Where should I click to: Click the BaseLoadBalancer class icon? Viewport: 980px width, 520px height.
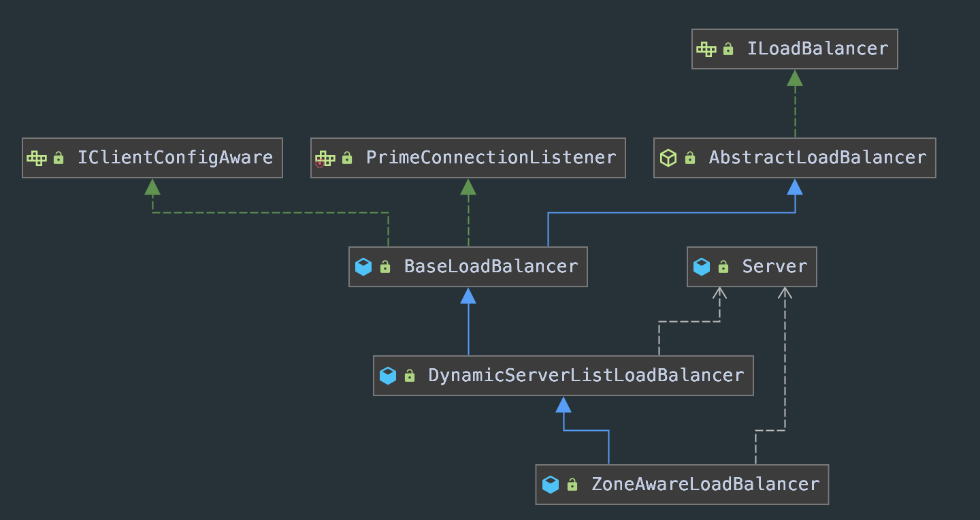pyautogui.click(x=363, y=267)
